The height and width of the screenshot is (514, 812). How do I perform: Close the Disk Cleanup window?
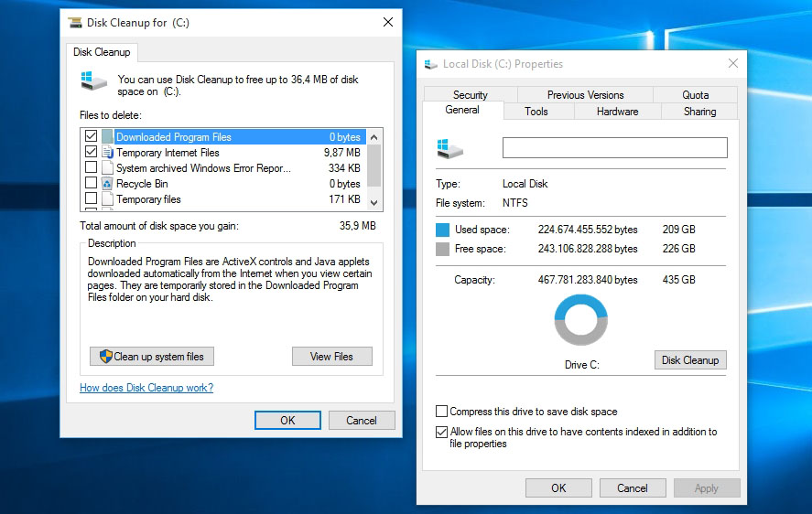388,22
